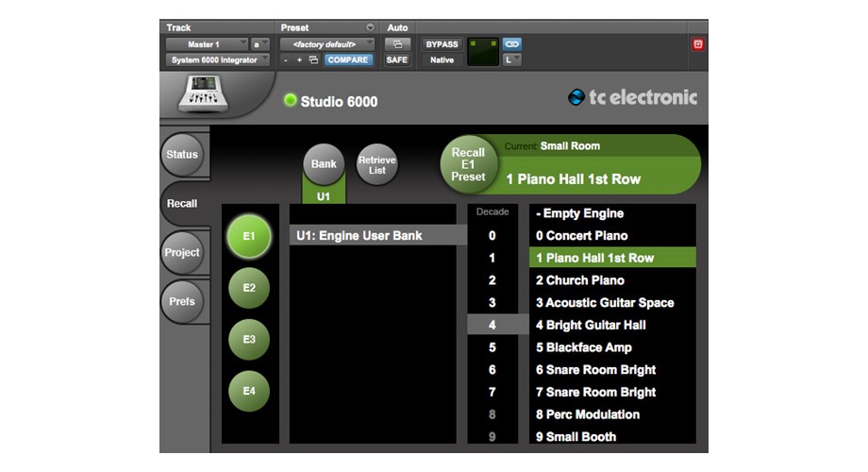Select engine E4
Image resolution: width=868 pixels, height=472 pixels.
pyautogui.click(x=249, y=391)
